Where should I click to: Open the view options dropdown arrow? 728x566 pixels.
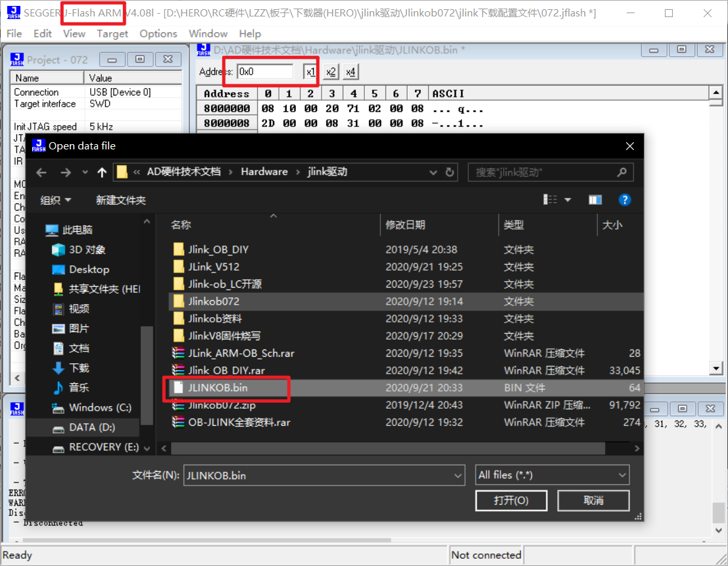coord(568,200)
